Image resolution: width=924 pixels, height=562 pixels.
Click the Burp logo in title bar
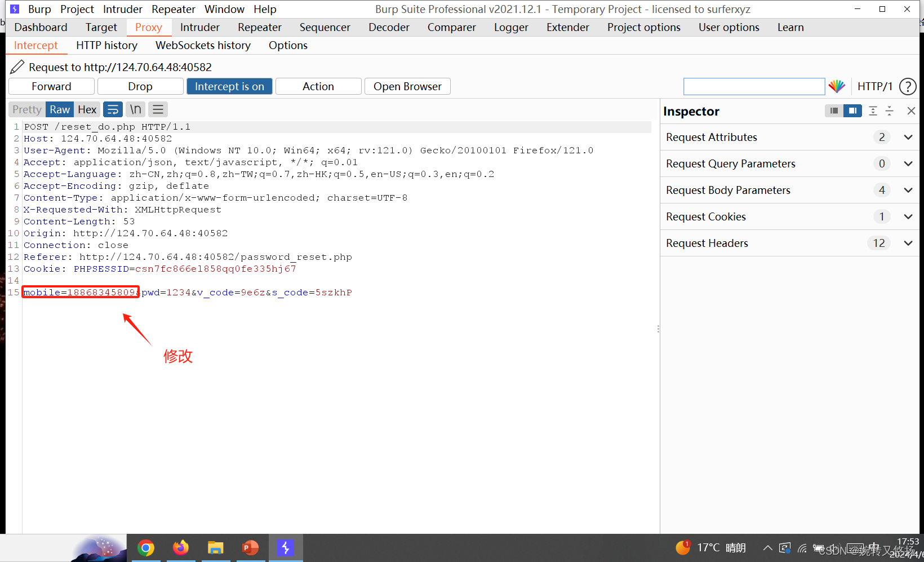[x=15, y=9]
